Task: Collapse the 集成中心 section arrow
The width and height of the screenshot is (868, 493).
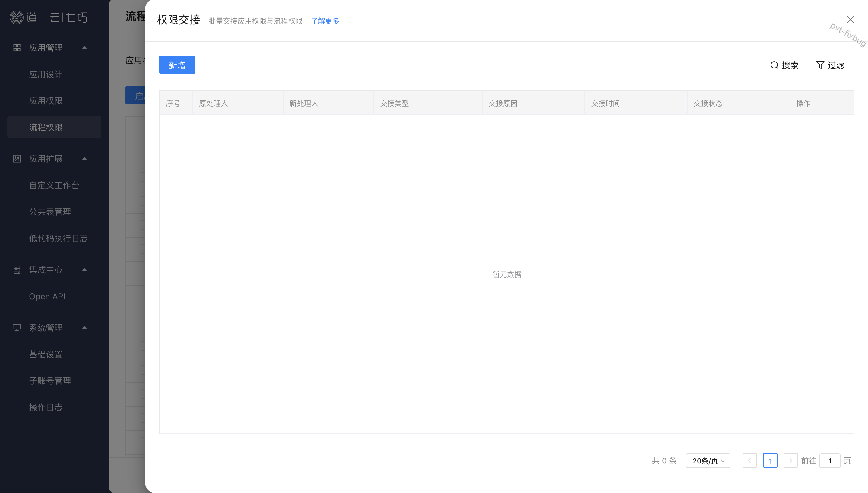Action: pyautogui.click(x=85, y=270)
